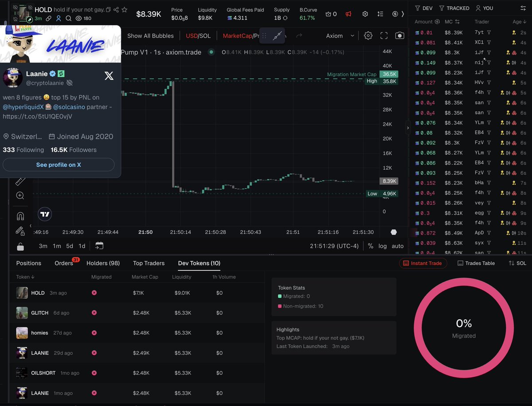
Task: Toggle lock all drawings pencil icon
Action: coord(20,231)
